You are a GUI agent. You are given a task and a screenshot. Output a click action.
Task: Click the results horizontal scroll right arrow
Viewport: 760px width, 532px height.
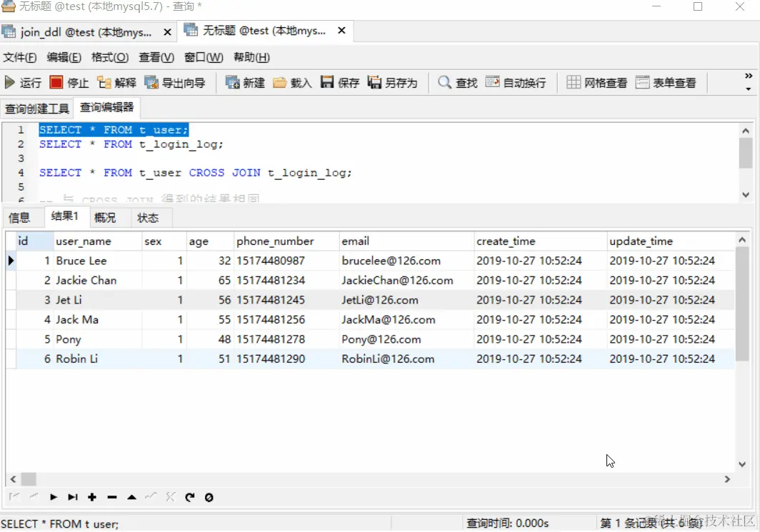pyautogui.click(x=727, y=478)
